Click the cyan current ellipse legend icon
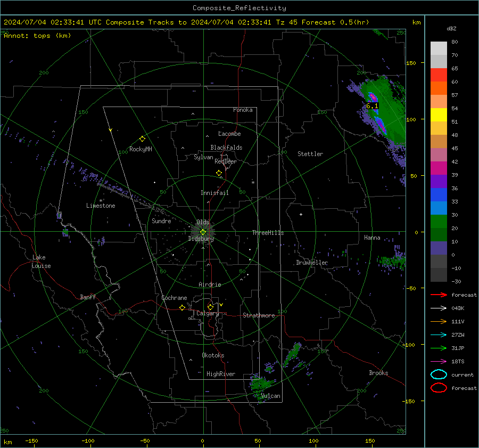This screenshot has height=448, width=479. [x=439, y=374]
